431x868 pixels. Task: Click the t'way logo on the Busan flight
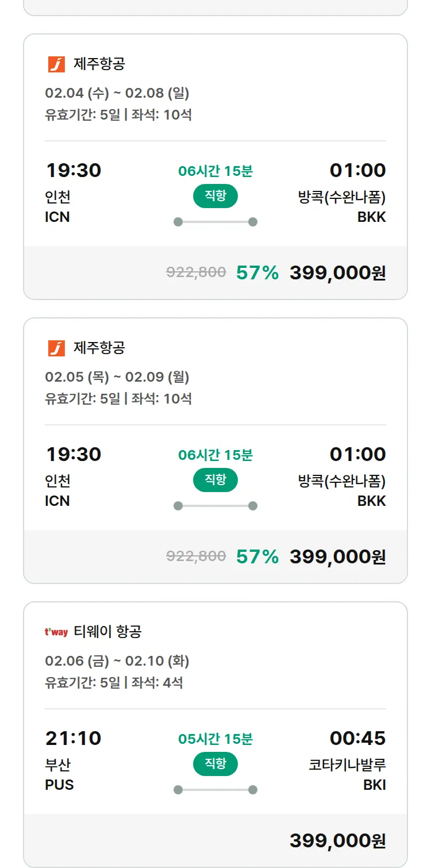[56, 632]
